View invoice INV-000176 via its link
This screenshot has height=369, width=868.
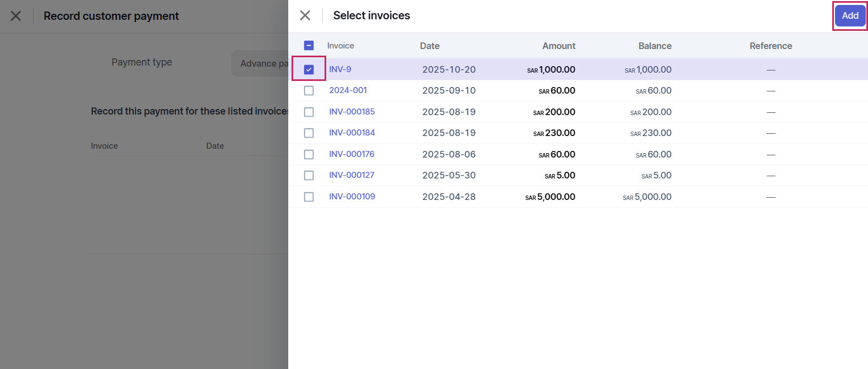click(351, 154)
